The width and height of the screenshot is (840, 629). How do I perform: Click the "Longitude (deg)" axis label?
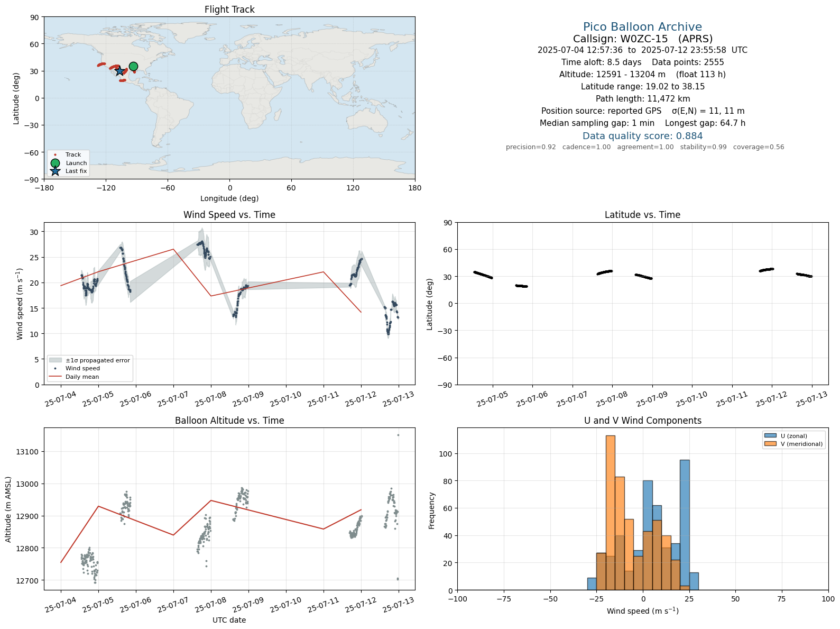(x=229, y=198)
